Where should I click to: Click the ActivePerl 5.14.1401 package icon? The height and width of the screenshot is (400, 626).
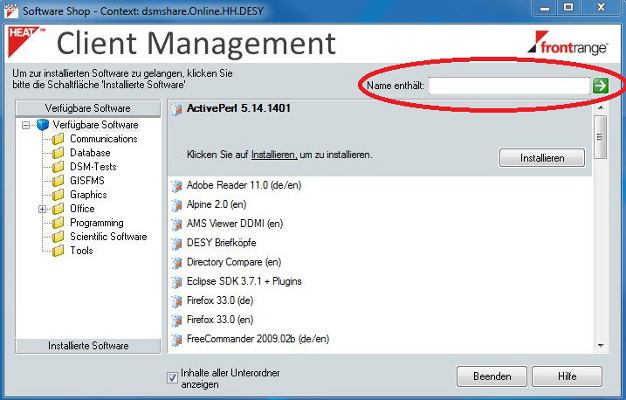click(x=176, y=109)
